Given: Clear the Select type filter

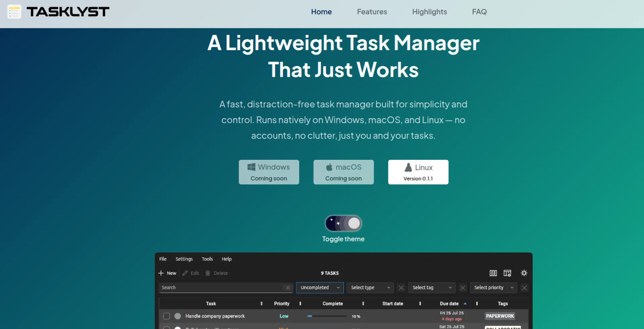Looking at the screenshot, I should [x=401, y=288].
